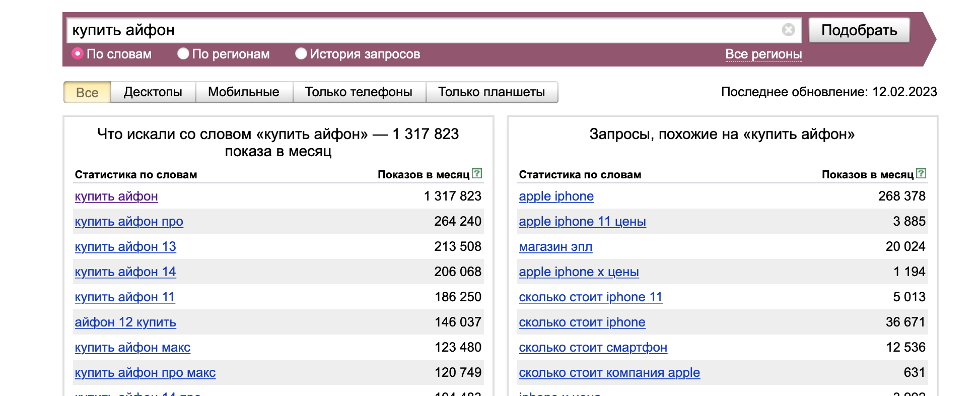Viewport: 980px width, 396px height.
Task: Click the 3 885 impressions value
Action: click(909, 221)
